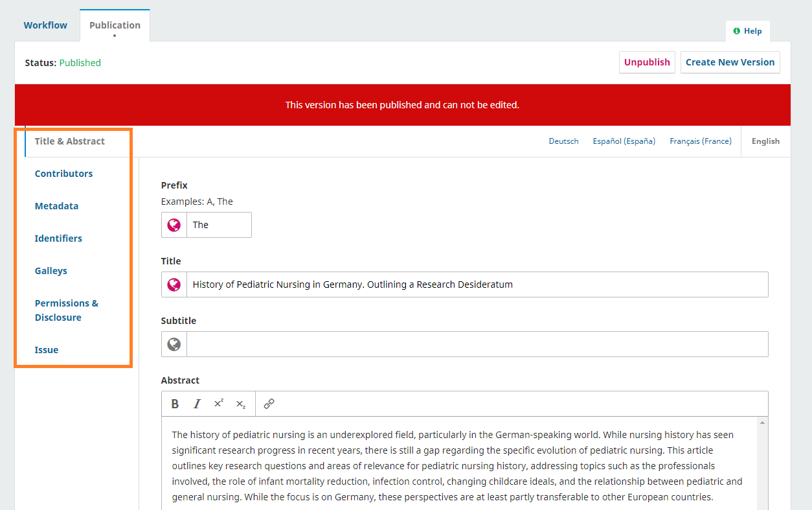
Task: Open the Help panel
Action: click(x=747, y=31)
